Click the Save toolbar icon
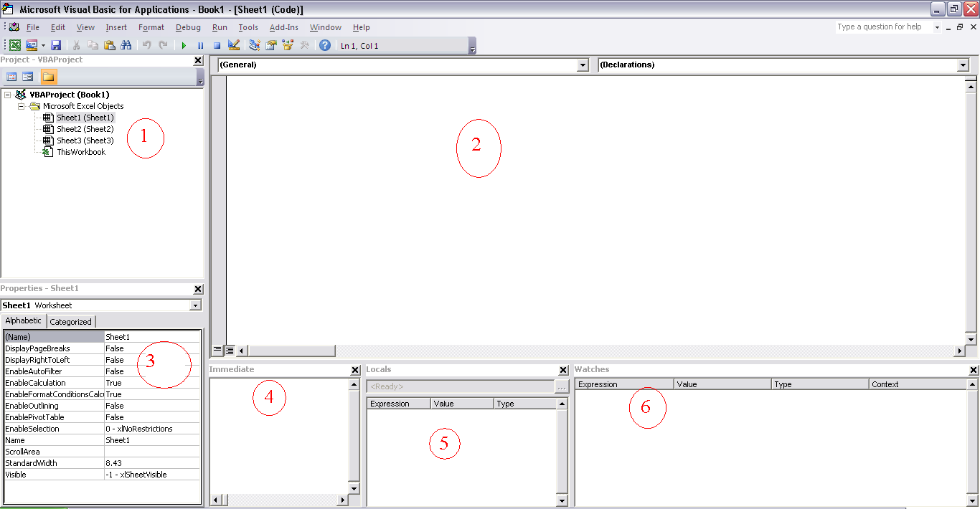The image size is (980, 509). (57, 45)
